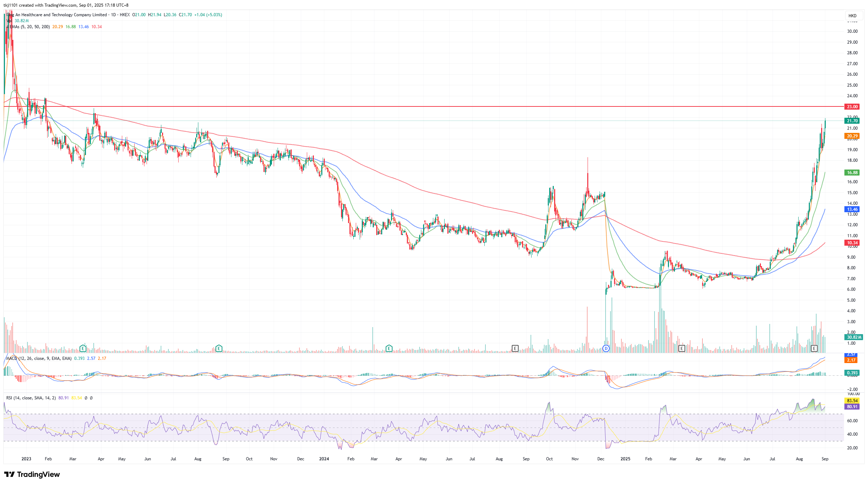Click the orange 20.29 EMA price label

(852, 136)
